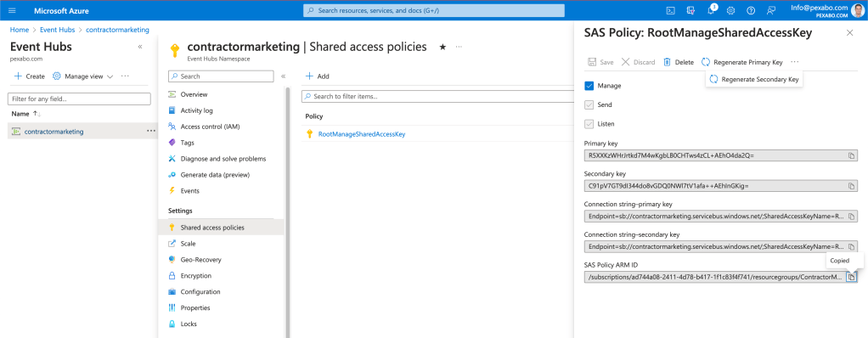Open Events in the resource menu

[190, 191]
